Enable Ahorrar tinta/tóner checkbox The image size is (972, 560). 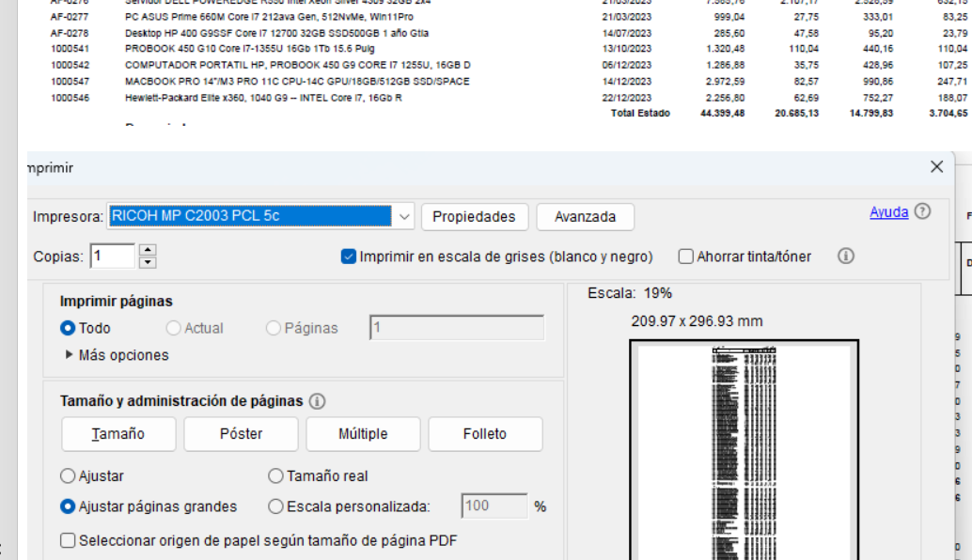tap(686, 257)
